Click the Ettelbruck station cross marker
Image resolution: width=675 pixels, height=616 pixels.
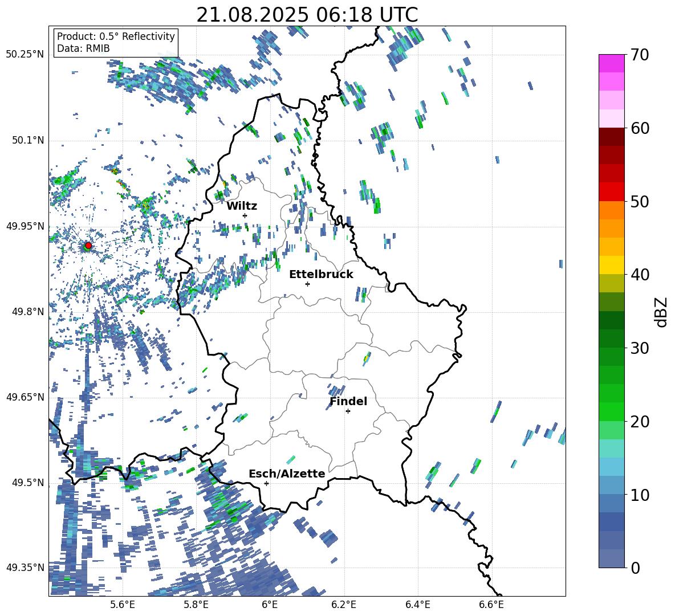click(307, 284)
